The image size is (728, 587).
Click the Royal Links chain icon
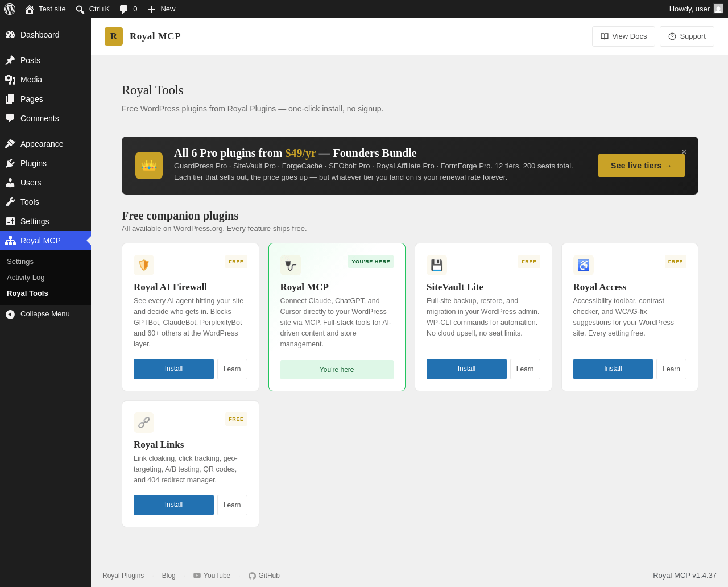point(144,423)
